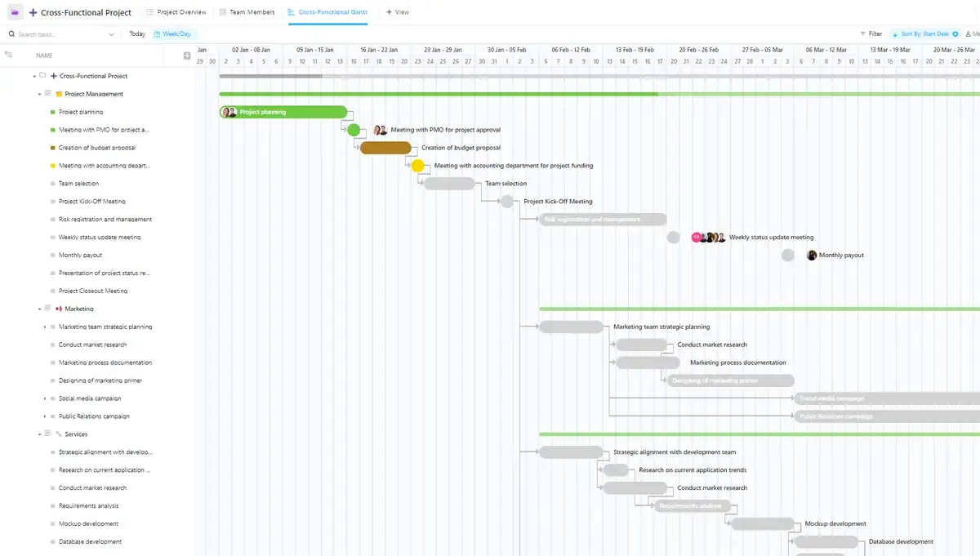Click the add column plus icon in header
This screenshot has width=980, height=556.
pos(187,56)
